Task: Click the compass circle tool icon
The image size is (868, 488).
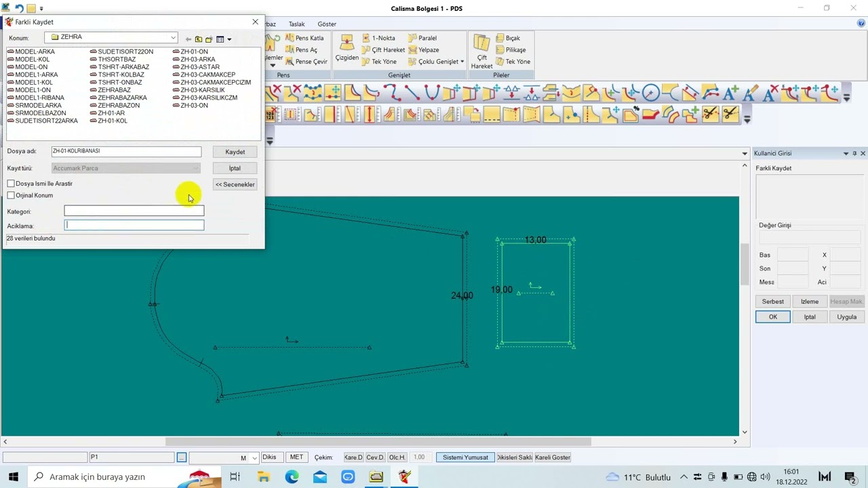Action: [x=650, y=93]
